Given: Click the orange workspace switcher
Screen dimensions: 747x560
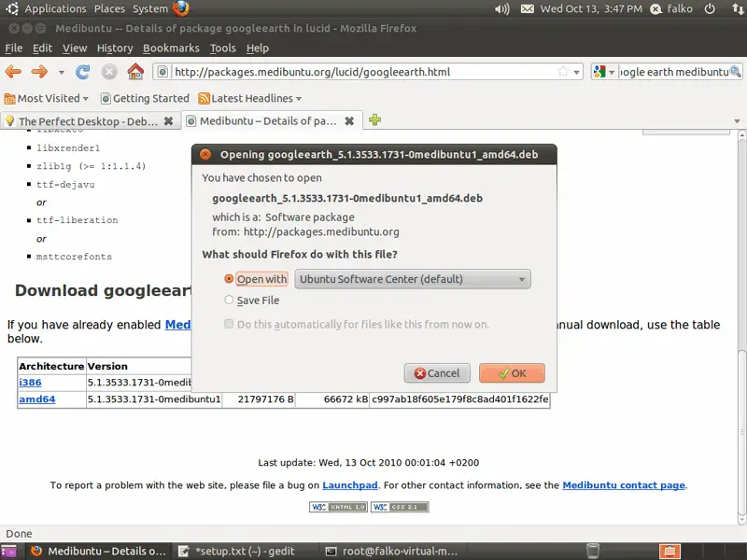Looking at the screenshot, I should [669, 552].
